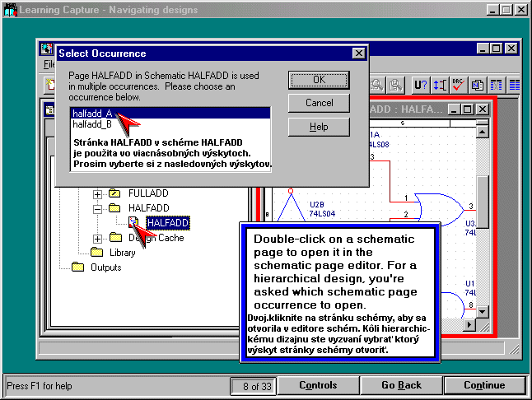This screenshot has width=532, height=400.
Task: Select halfadd_B occurrence in list
Action: coord(92,125)
